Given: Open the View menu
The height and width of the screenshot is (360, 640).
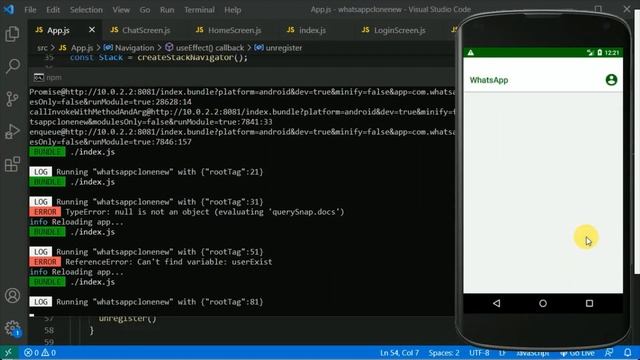Looking at the screenshot, I should tap(121, 9).
